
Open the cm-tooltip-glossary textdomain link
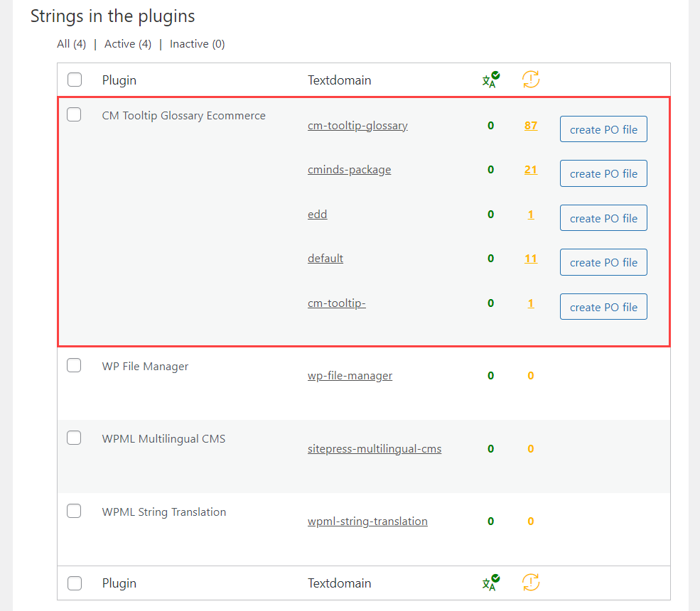tap(357, 126)
